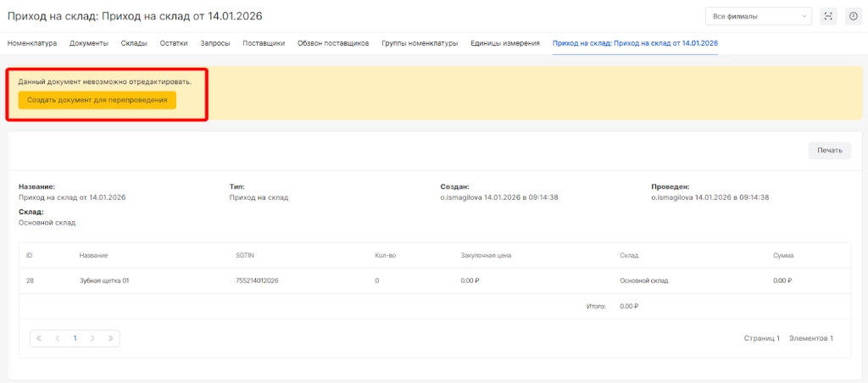The height and width of the screenshot is (383, 868).
Task: Go to previous page with single-left arrow
Action: [x=57, y=338]
